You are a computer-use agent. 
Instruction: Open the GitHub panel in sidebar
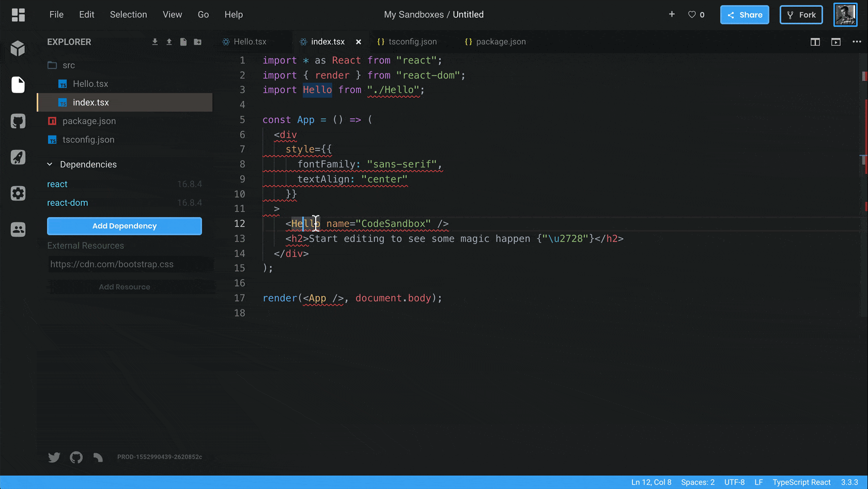tap(18, 121)
